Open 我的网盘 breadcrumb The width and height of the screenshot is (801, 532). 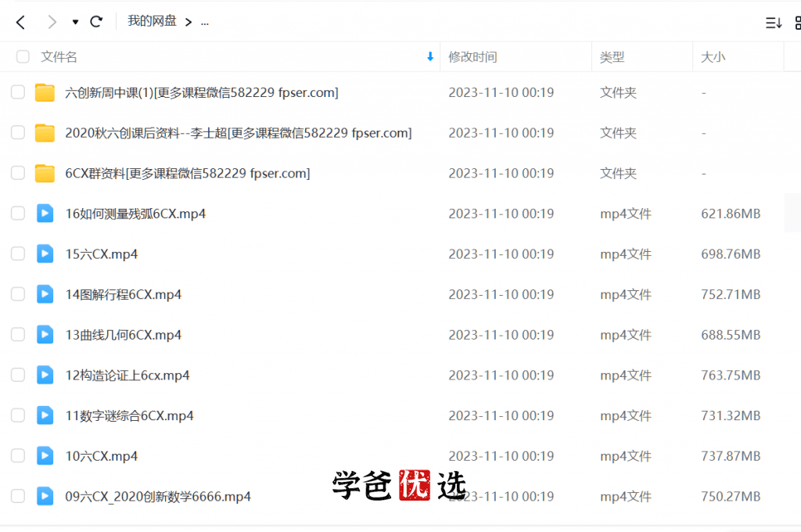(x=152, y=21)
